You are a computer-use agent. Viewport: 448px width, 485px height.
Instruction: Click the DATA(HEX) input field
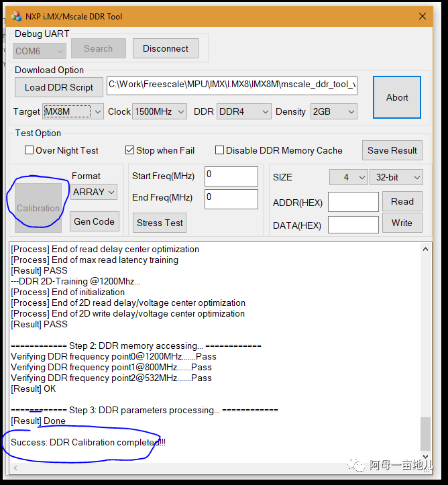[353, 225]
